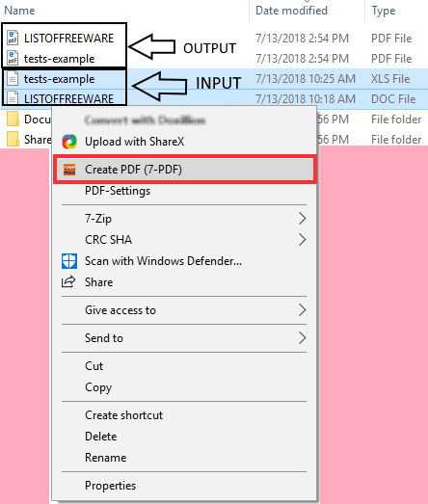Click File folder type of Docu row

396,119
